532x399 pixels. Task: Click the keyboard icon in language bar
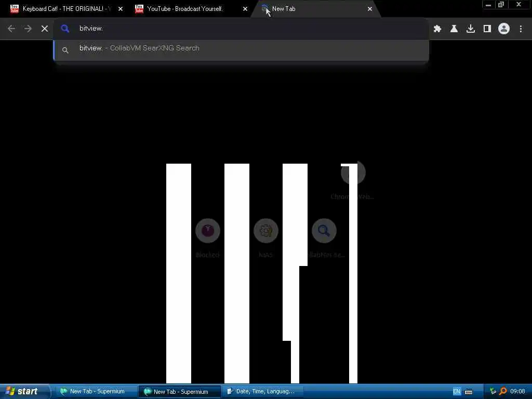tap(469, 392)
